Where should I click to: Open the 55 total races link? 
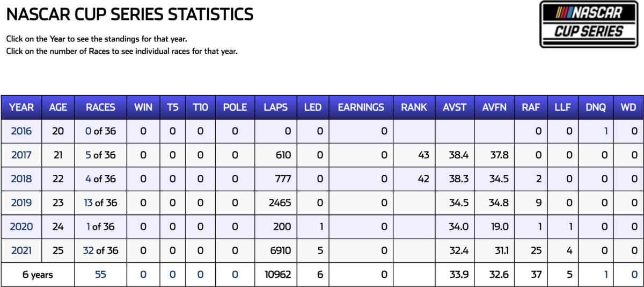coord(100,274)
